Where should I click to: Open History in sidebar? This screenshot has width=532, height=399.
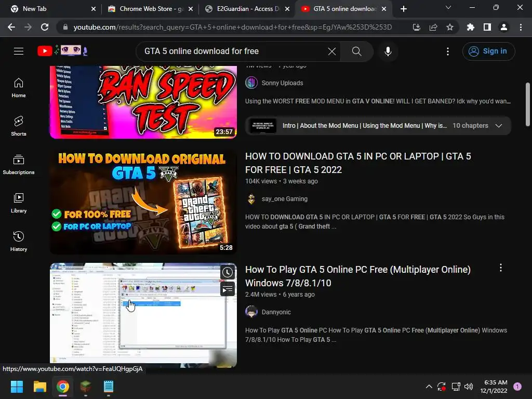tap(19, 241)
